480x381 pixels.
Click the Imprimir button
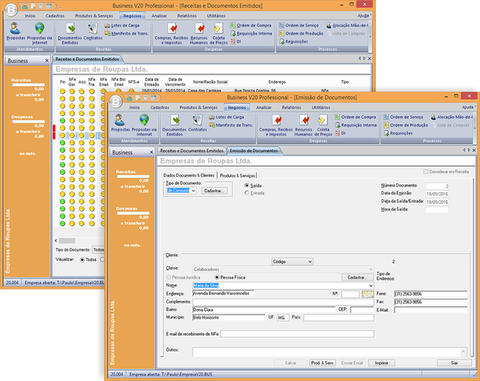click(381, 363)
